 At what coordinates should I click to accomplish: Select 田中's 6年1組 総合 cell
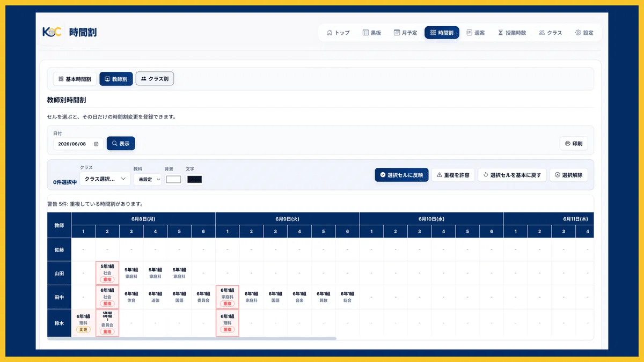[347, 297]
